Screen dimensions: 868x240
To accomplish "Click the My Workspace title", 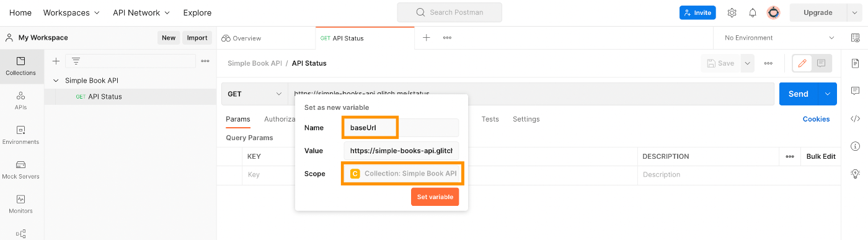I will click(x=43, y=38).
